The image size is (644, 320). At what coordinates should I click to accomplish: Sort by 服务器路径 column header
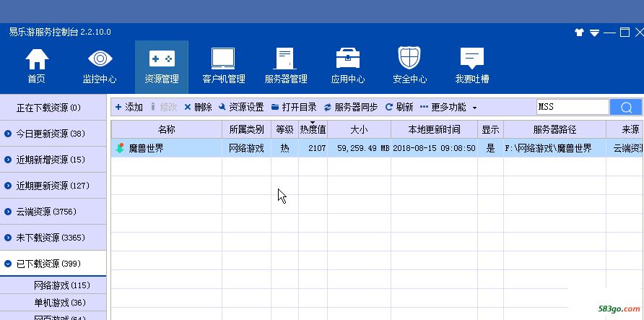[555, 130]
